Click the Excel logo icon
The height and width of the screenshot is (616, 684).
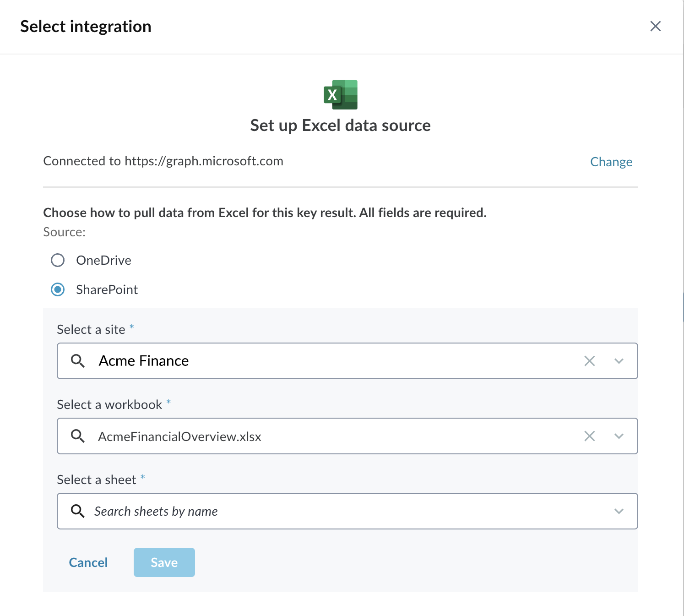click(x=341, y=95)
